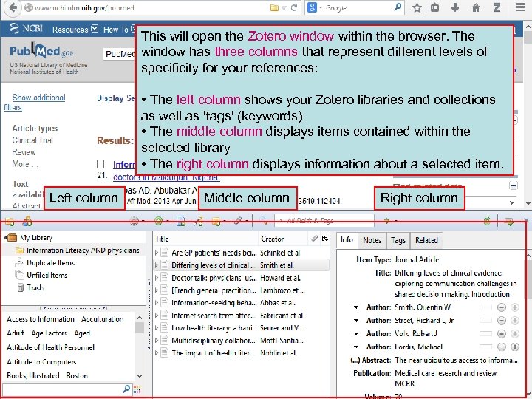Click the 'Access to Information' tag
The image size is (532, 399).
click(41, 319)
